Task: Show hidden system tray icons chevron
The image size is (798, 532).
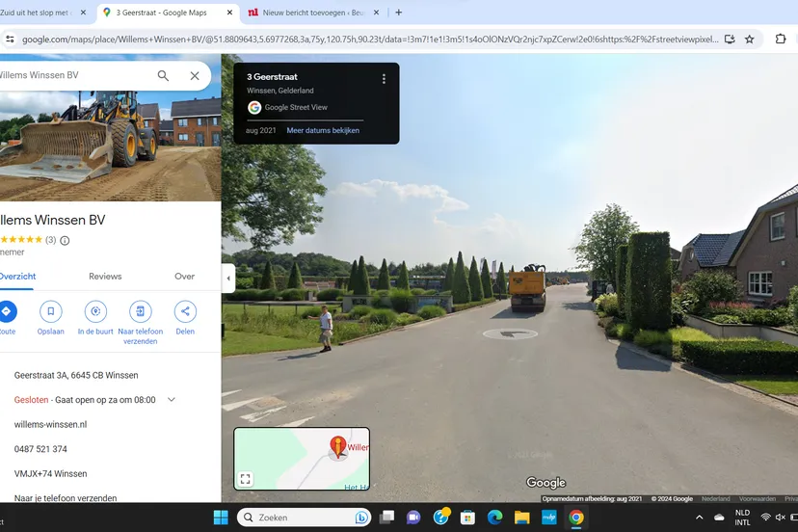Action: tap(700, 518)
